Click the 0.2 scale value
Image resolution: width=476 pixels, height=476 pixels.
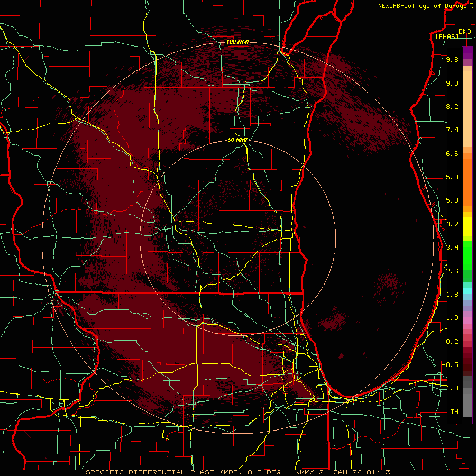(452, 342)
